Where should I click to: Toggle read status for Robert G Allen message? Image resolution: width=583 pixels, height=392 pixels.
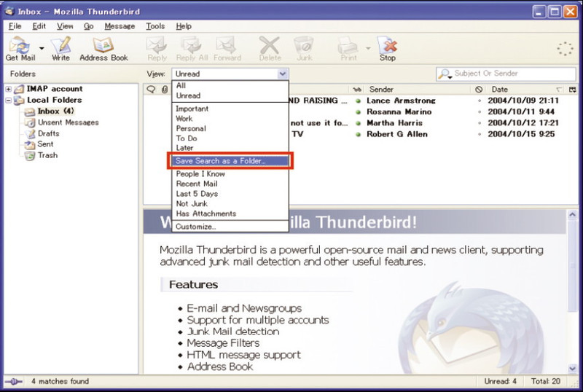(358, 134)
